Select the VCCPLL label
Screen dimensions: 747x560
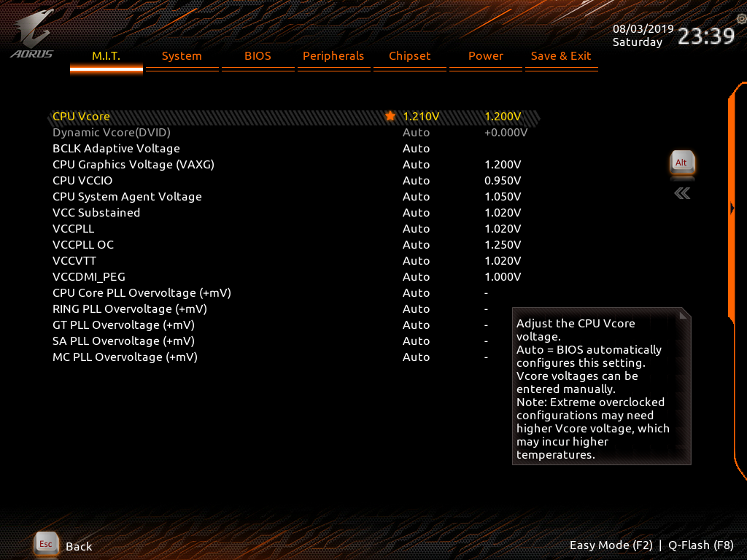74,229
